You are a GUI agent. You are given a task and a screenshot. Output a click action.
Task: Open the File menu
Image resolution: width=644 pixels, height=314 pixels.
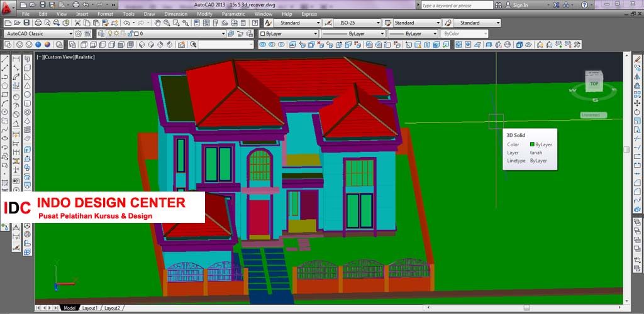[25, 14]
